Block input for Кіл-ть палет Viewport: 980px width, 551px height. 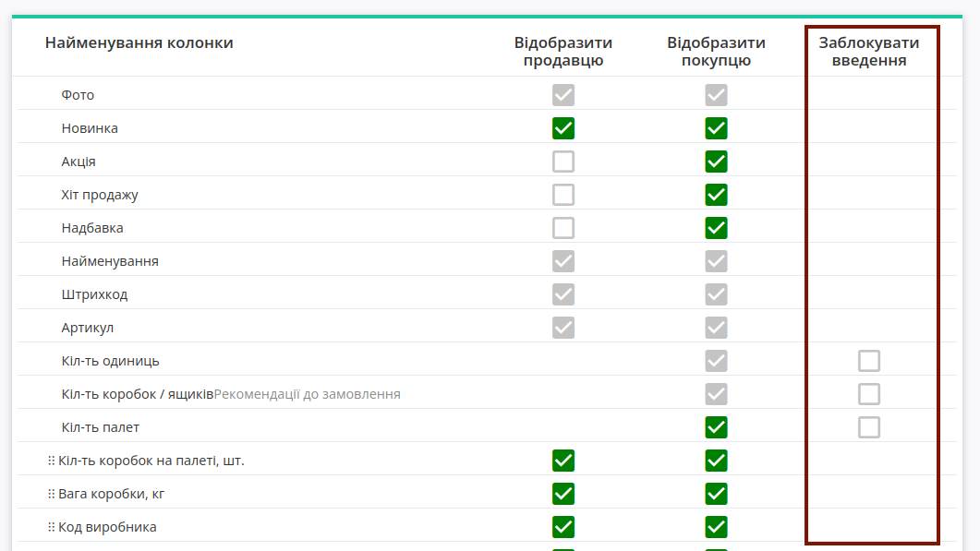[x=869, y=426]
